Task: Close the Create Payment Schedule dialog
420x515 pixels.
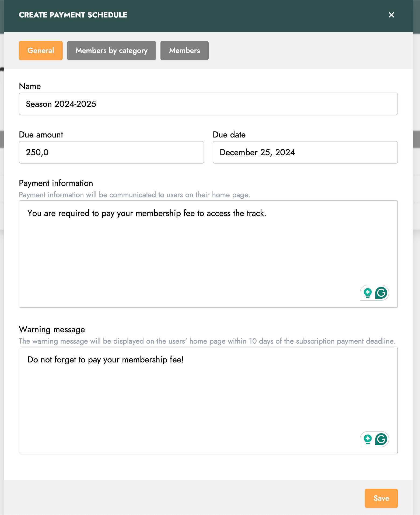Action: pos(391,15)
